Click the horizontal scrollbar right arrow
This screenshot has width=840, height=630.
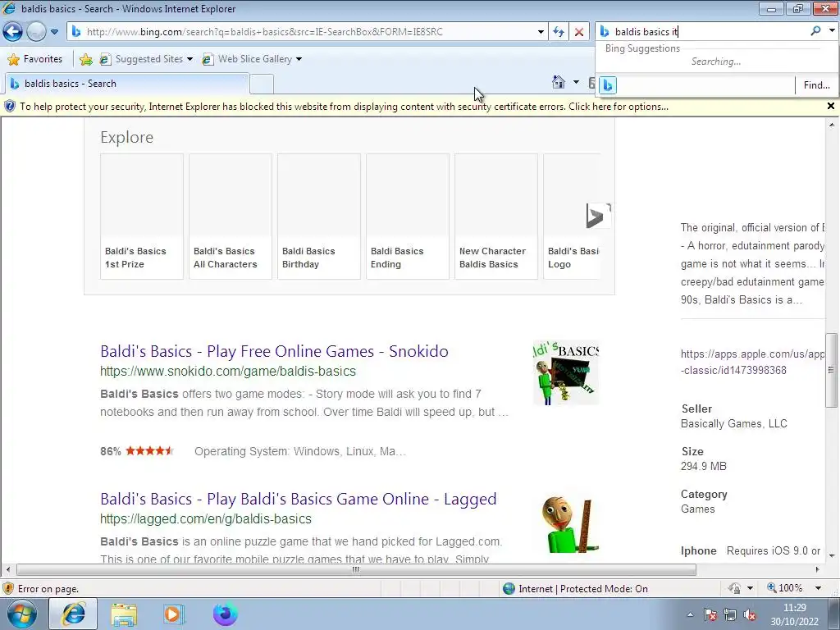coord(818,569)
